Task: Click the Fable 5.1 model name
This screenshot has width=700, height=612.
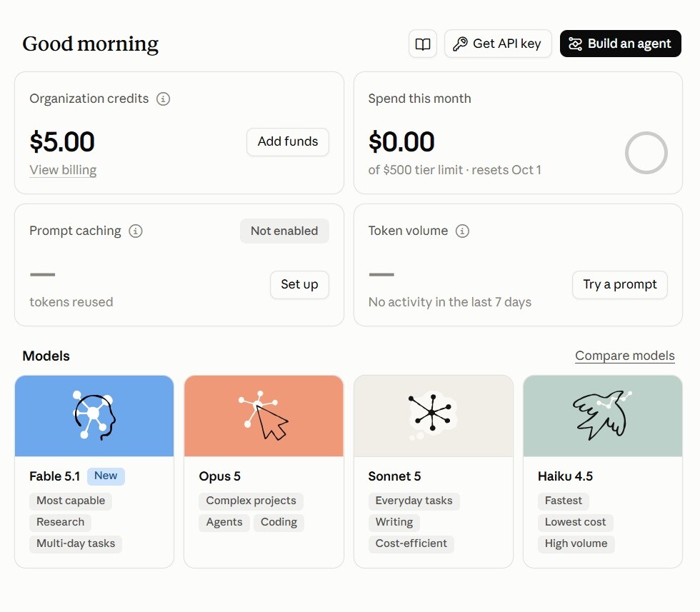Action: point(54,476)
